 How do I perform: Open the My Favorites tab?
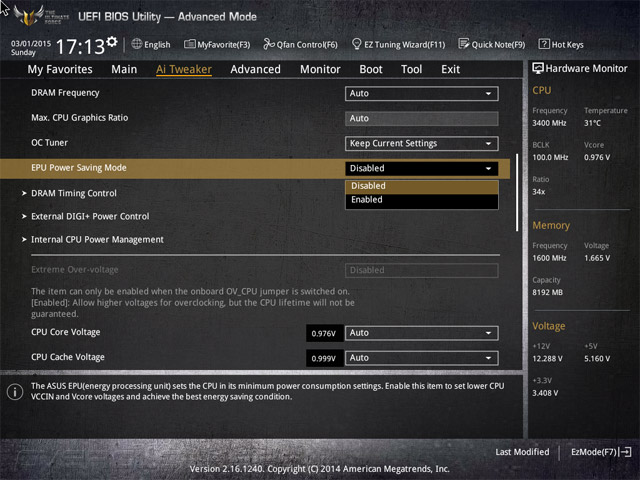click(60, 69)
